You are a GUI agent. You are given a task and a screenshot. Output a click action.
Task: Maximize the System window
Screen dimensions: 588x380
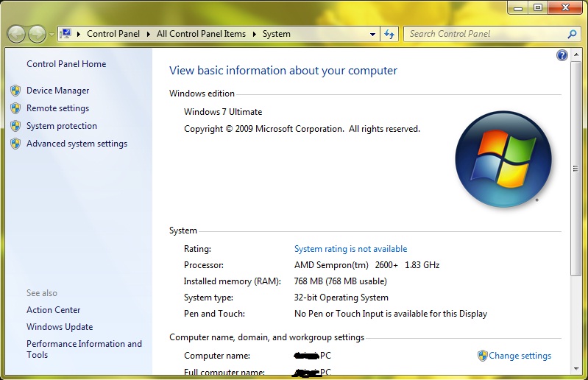click(x=538, y=7)
